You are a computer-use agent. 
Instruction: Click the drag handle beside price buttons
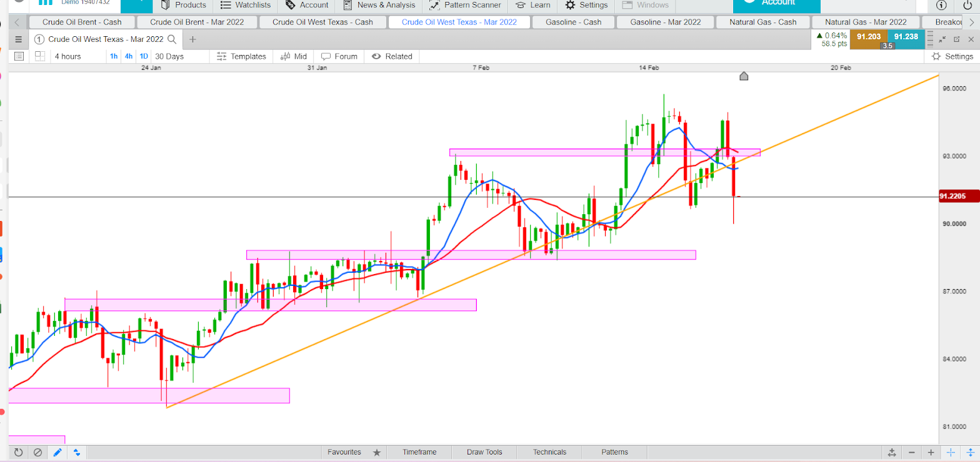929,39
